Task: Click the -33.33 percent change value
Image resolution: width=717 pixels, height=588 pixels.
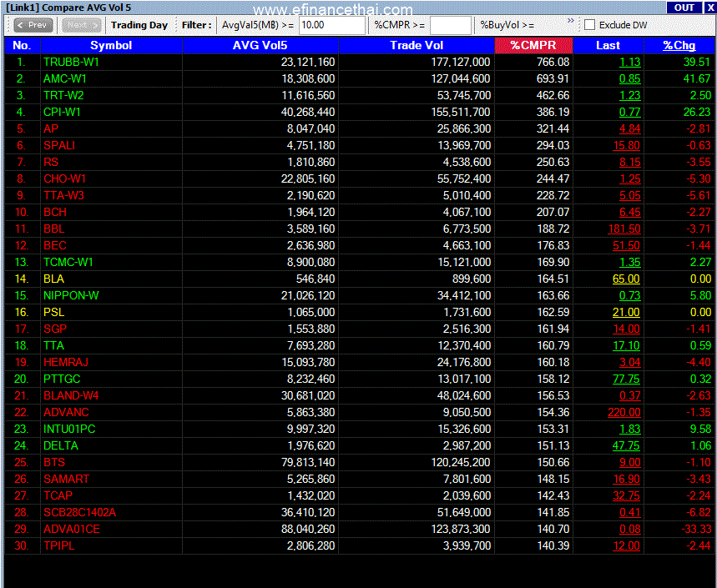Action: pos(696,529)
